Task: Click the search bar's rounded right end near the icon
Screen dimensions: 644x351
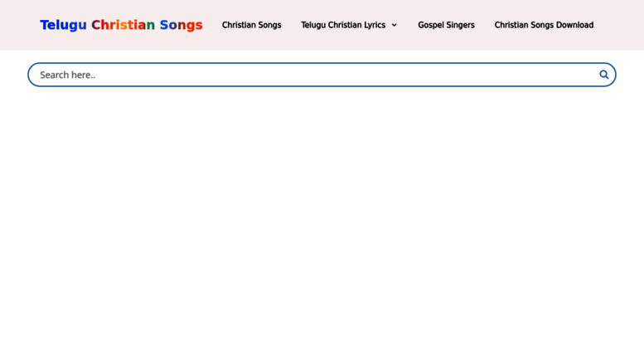Action: pos(612,75)
